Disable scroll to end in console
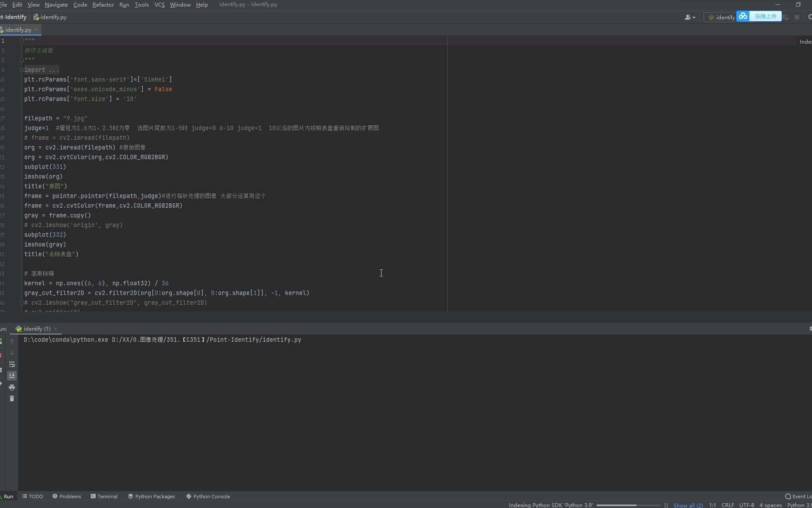The image size is (812, 508). click(x=12, y=376)
